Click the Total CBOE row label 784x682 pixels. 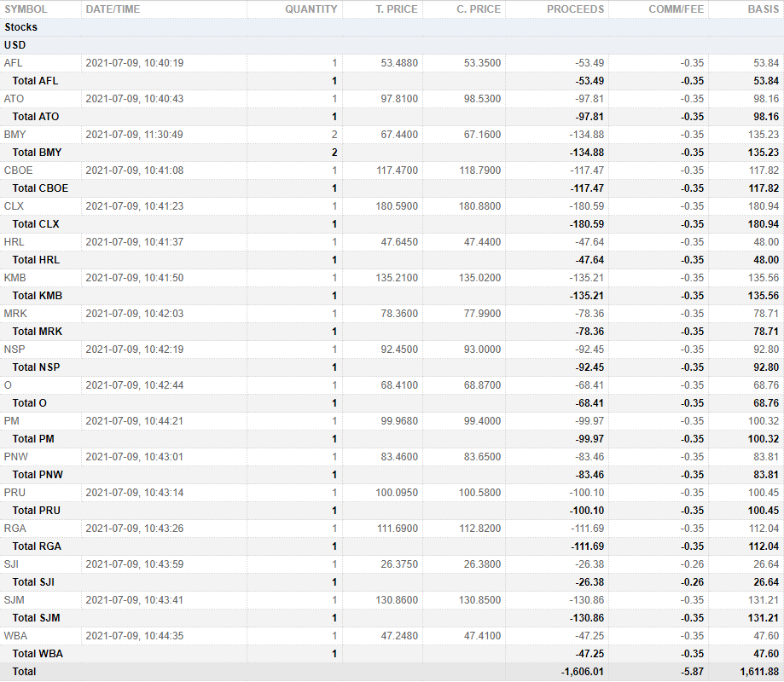[40, 188]
